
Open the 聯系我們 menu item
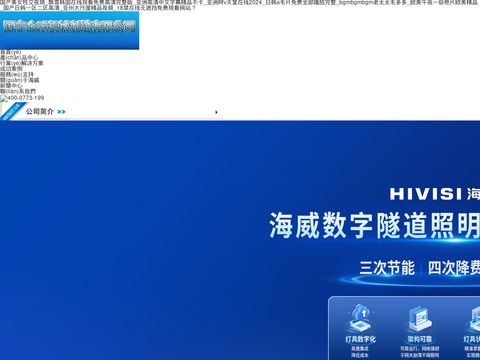coord(18,91)
